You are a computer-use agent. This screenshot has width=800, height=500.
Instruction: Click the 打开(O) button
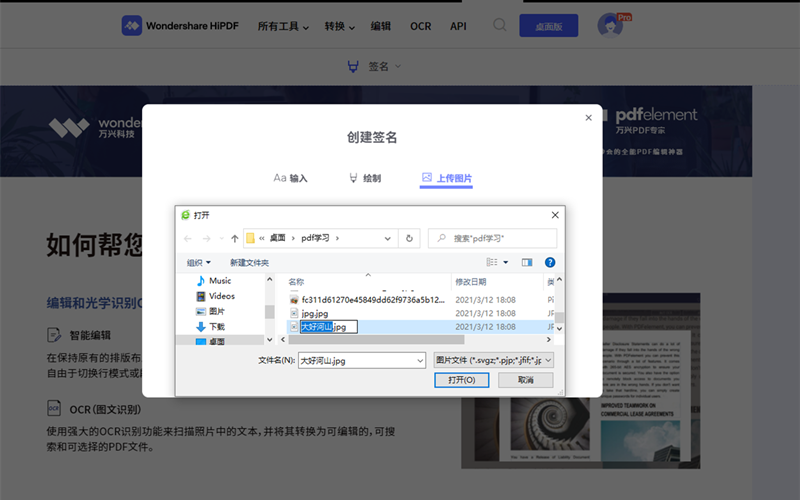click(x=461, y=380)
